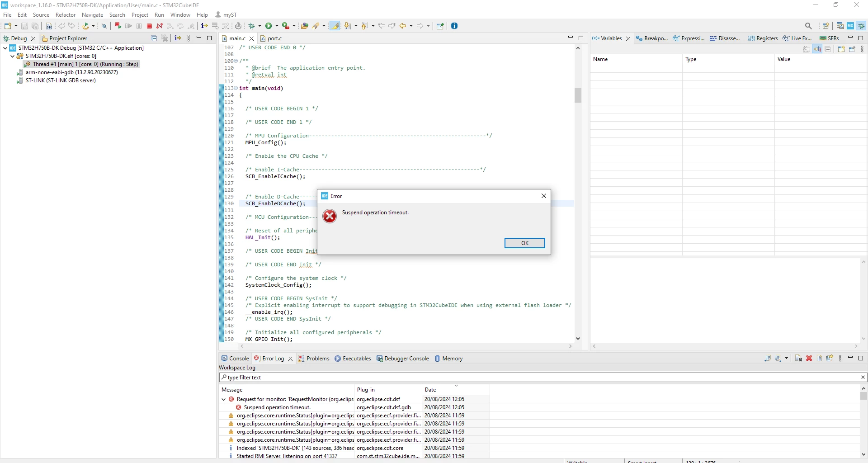Switch to the Breakpoints view tab

[652, 38]
